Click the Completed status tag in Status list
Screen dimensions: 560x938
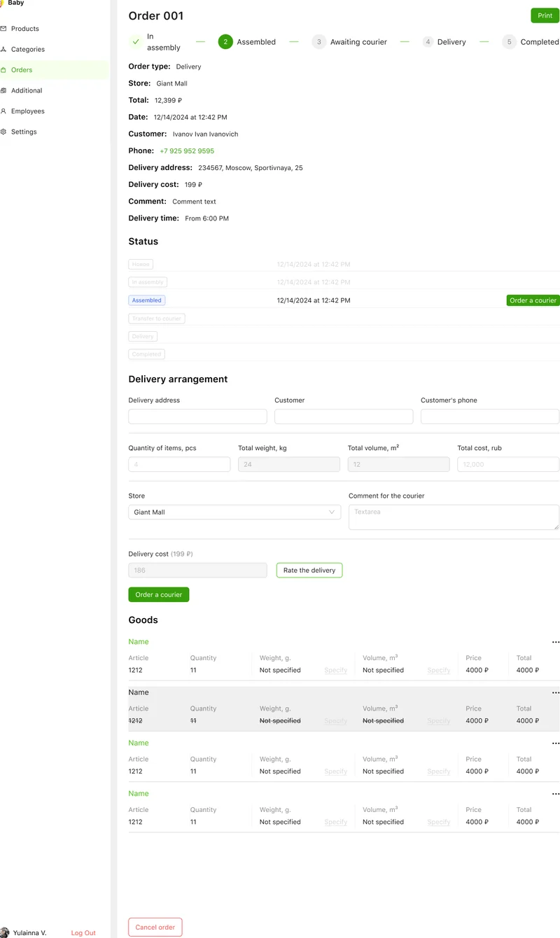click(x=147, y=354)
